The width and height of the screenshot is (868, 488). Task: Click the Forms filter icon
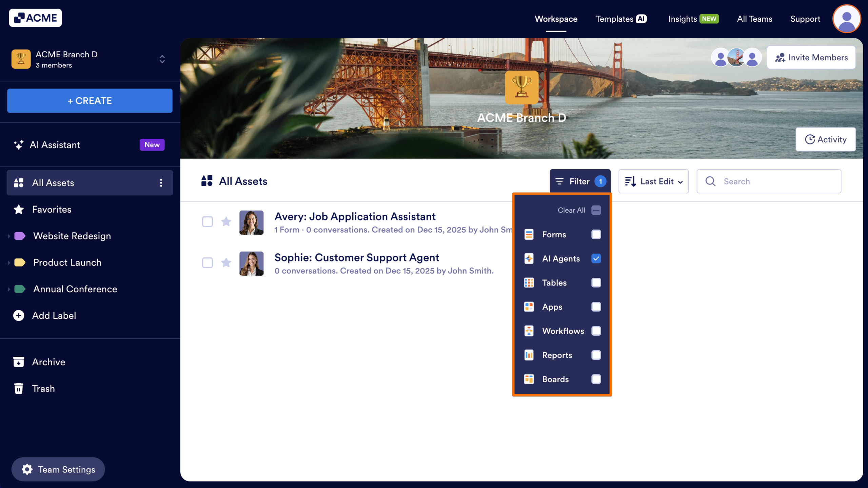tap(529, 234)
